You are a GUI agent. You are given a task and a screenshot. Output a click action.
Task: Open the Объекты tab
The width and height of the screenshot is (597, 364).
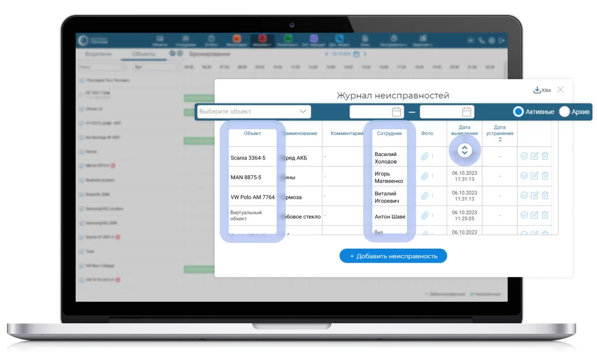point(143,54)
